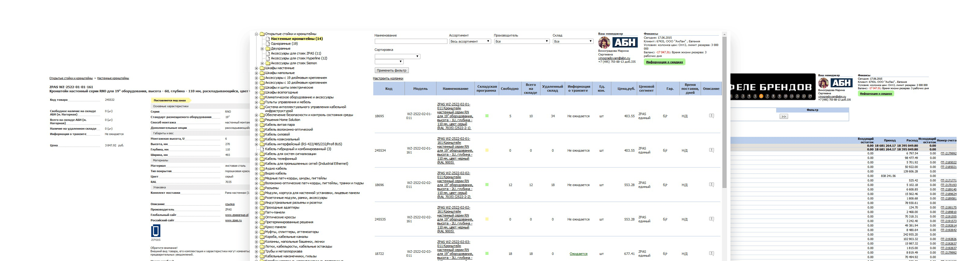Click breadcrumb Открытые стойки и кронштейны

pos(71,78)
